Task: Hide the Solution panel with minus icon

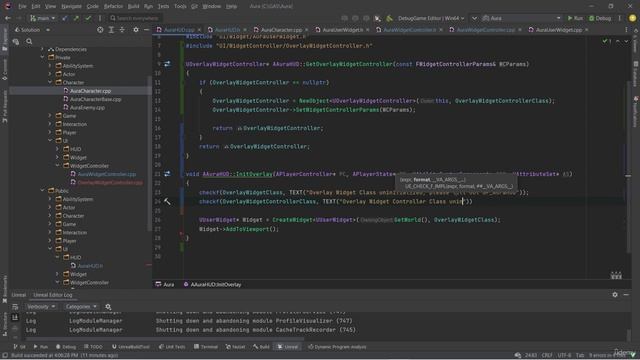Action: pos(147,30)
